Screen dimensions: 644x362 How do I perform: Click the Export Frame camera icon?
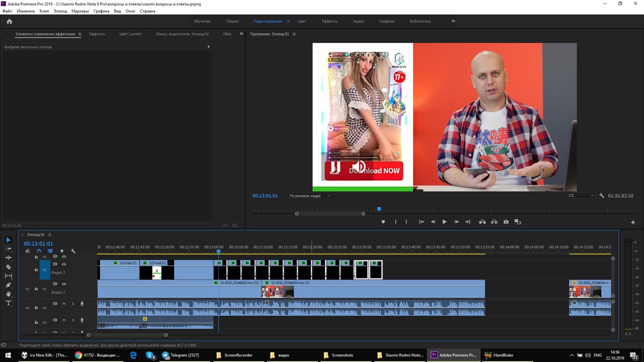(506, 222)
